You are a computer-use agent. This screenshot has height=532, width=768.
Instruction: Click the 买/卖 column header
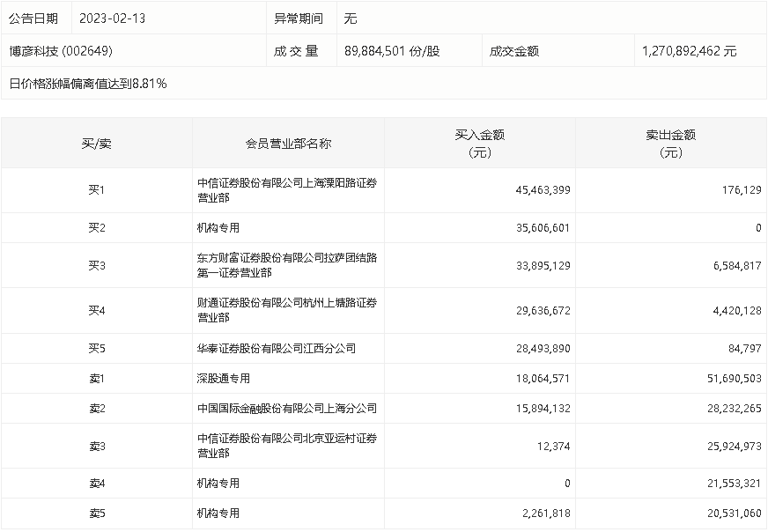[97, 144]
